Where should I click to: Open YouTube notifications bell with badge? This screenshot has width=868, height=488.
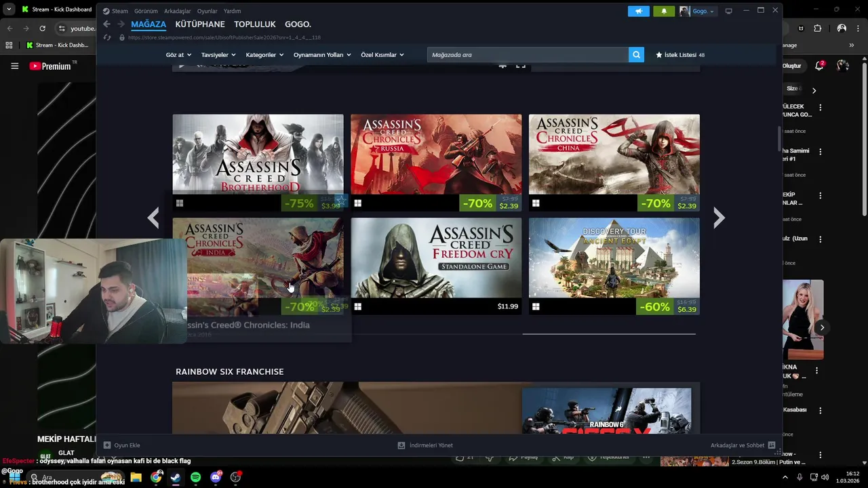pyautogui.click(x=819, y=66)
